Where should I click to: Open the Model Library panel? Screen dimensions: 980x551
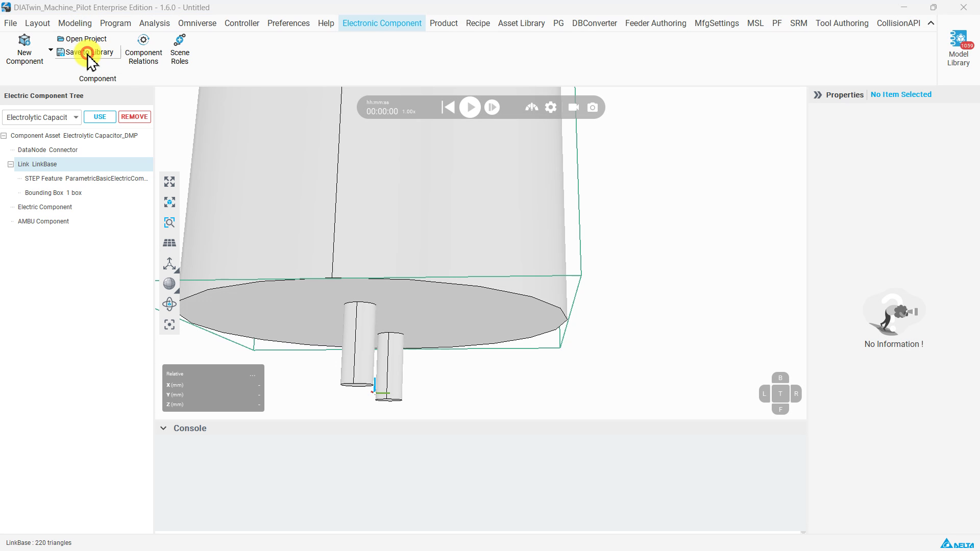pyautogui.click(x=958, y=48)
